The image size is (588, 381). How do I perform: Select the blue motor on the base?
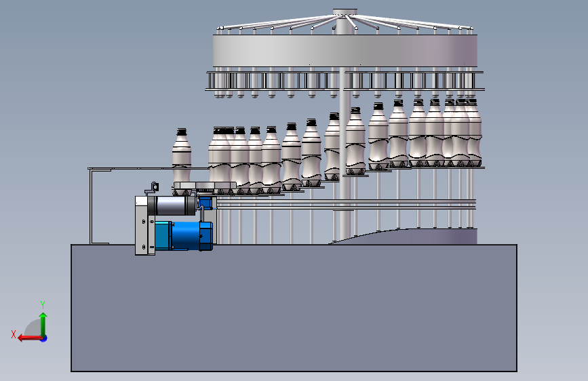(x=184, y=235)
